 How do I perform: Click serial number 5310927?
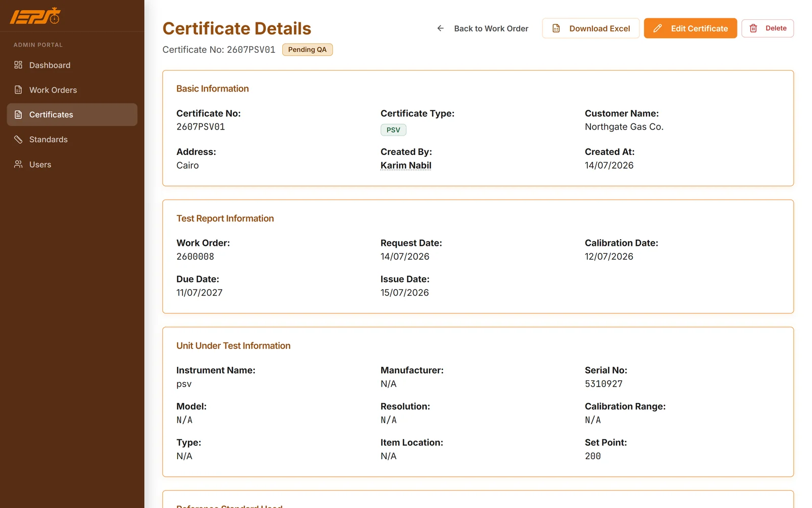(x=604, y=384)
